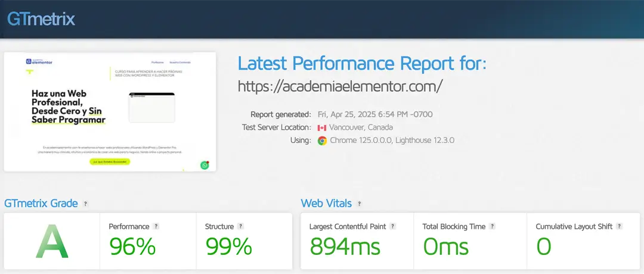Click the Canada flag icon
Screen dimensions: 644x274
(322, 127)
